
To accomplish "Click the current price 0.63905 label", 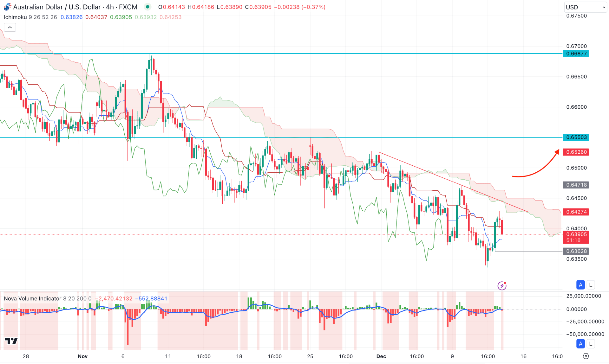I will [576, 237].
